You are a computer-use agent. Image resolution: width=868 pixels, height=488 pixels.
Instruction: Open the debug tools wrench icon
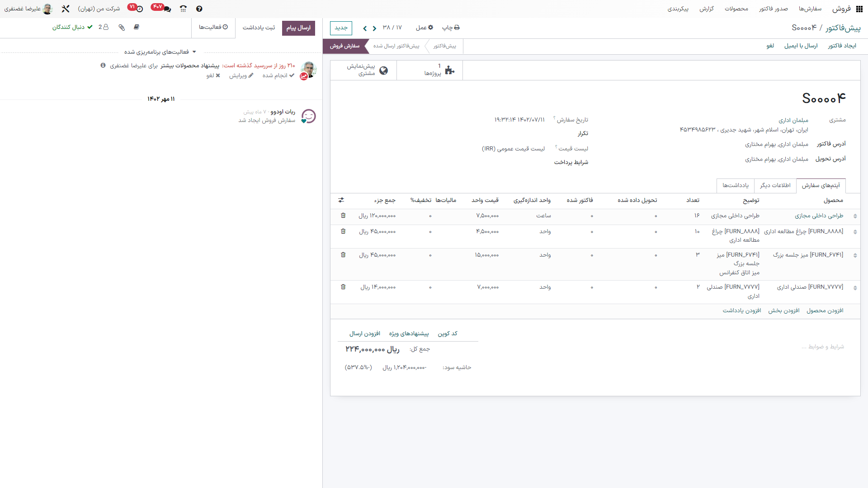click(66, 9)
